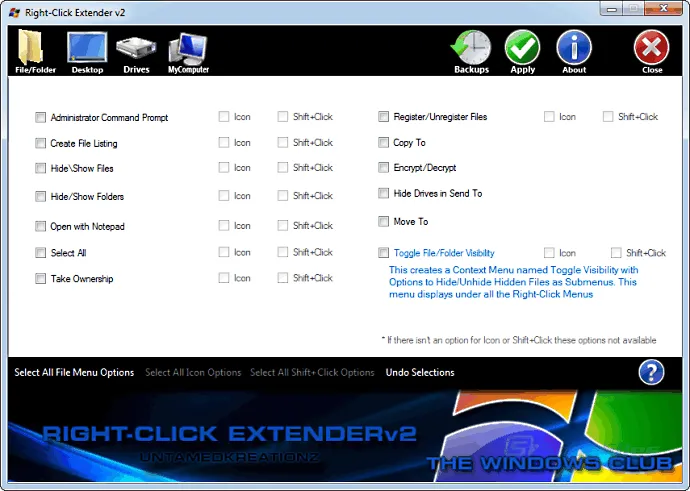The height and width of the screenshot is (491, 690).
Task: Click the footnote about Icon or Shift+Click
Action: click(519, 340)
